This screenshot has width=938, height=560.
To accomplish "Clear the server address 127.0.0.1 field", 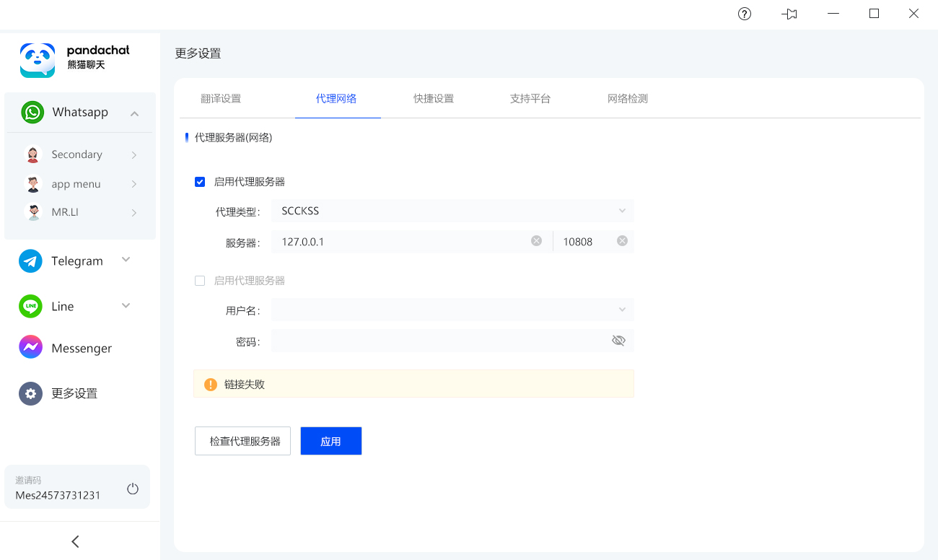I will 536,241.
